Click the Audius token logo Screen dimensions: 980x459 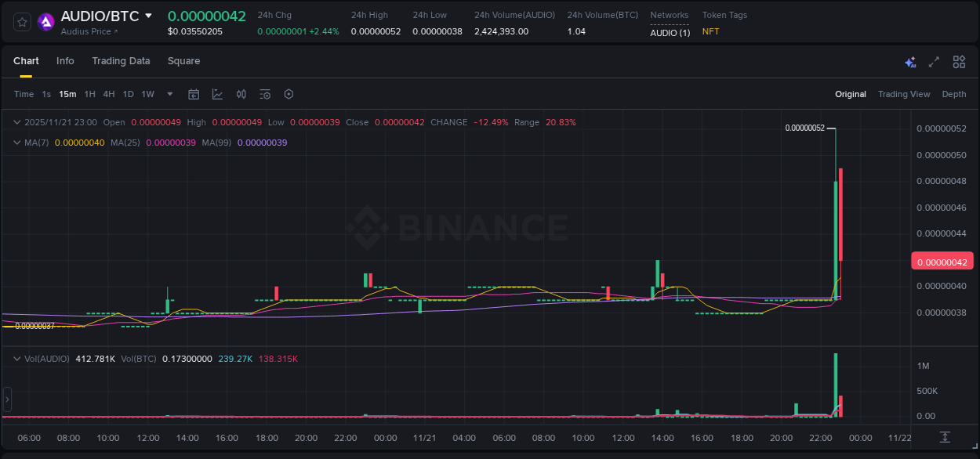45,21
